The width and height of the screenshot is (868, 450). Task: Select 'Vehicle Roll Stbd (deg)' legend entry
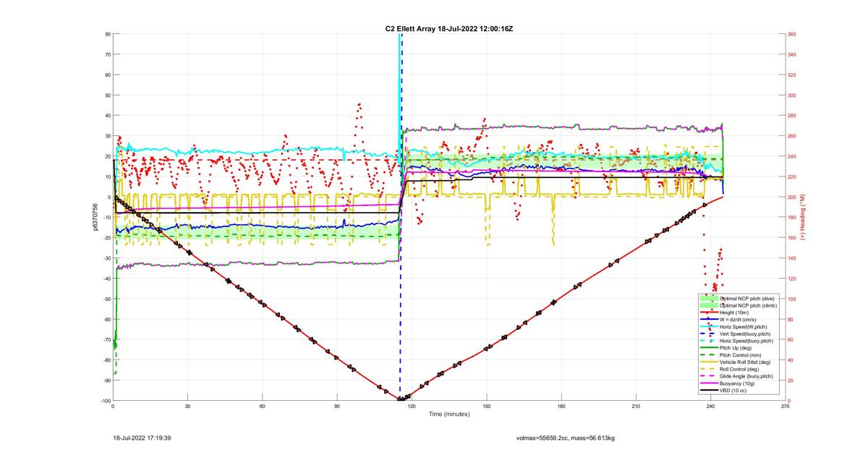[x=745, y=362]
